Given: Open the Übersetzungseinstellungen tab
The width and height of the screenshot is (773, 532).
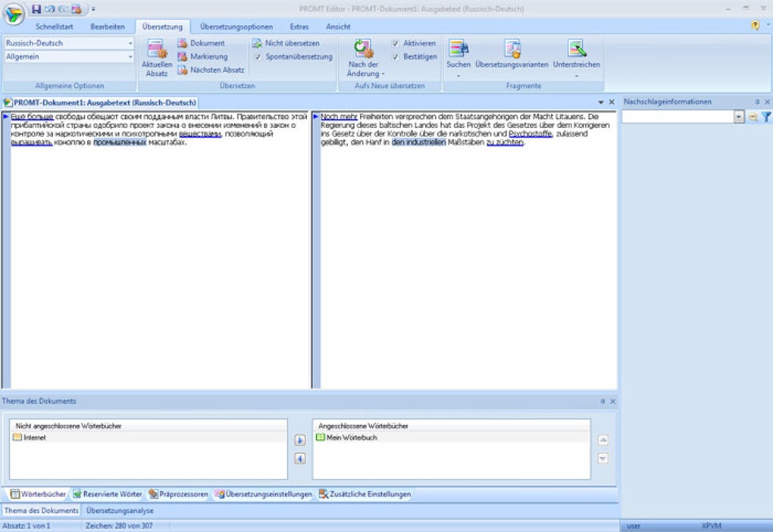Looking at the screenshot, I should (264, 494).
